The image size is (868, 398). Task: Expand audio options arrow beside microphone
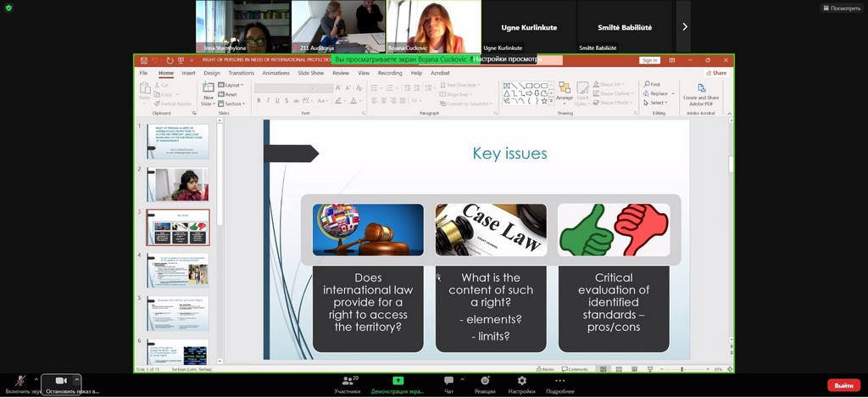36,379
